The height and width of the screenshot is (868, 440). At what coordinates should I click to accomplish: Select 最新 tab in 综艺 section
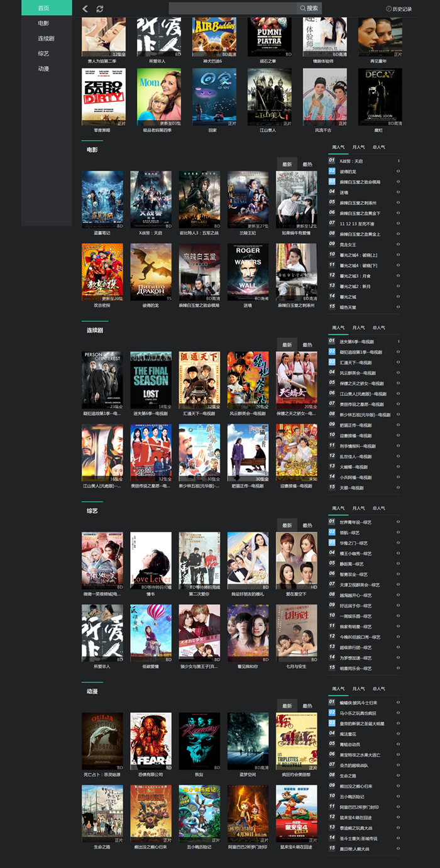(x=287, y=525)
